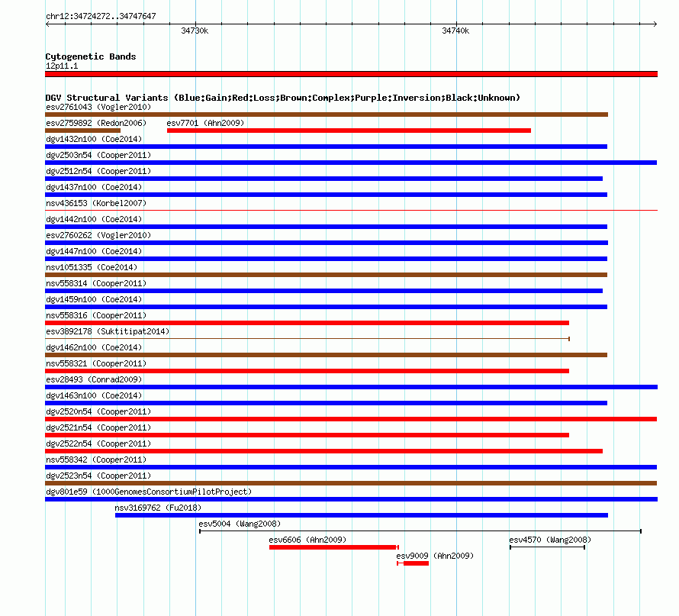Select the nsv436153 (Korbel2007) variant
Viewport: 679px width, 616px height.
pyautogui.click(x=351, y=210)
